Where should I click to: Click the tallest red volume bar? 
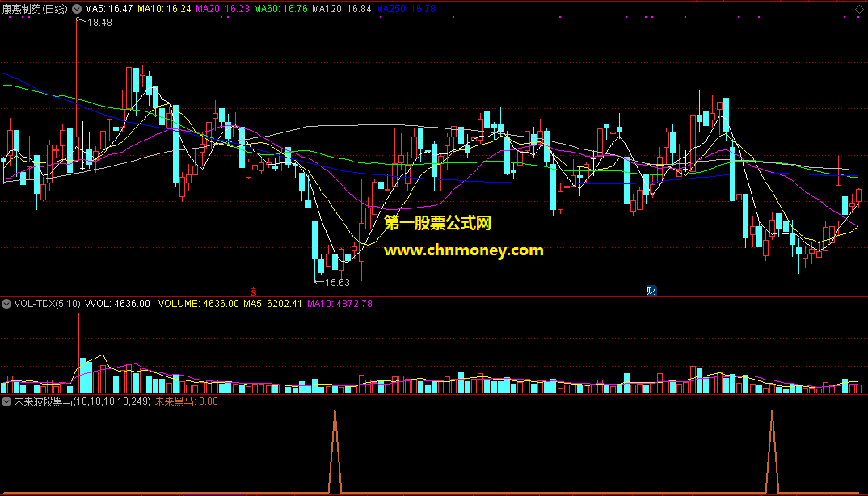point(77,353)
